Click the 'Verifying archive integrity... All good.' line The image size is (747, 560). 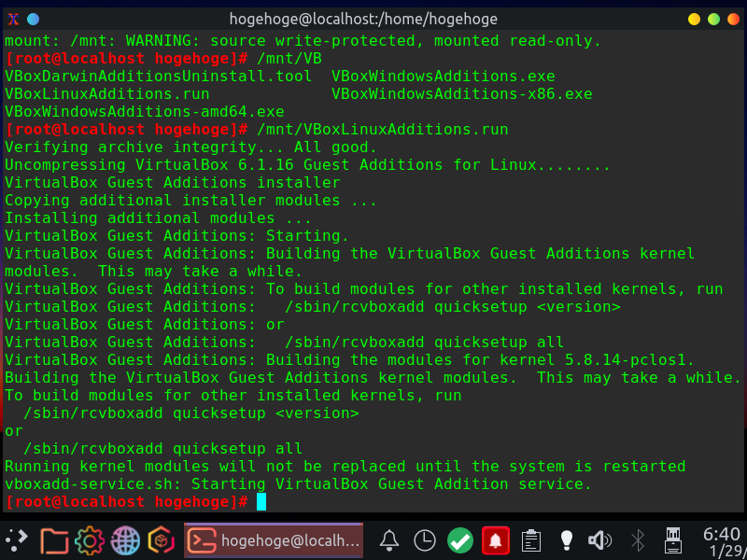click(191, 147)
